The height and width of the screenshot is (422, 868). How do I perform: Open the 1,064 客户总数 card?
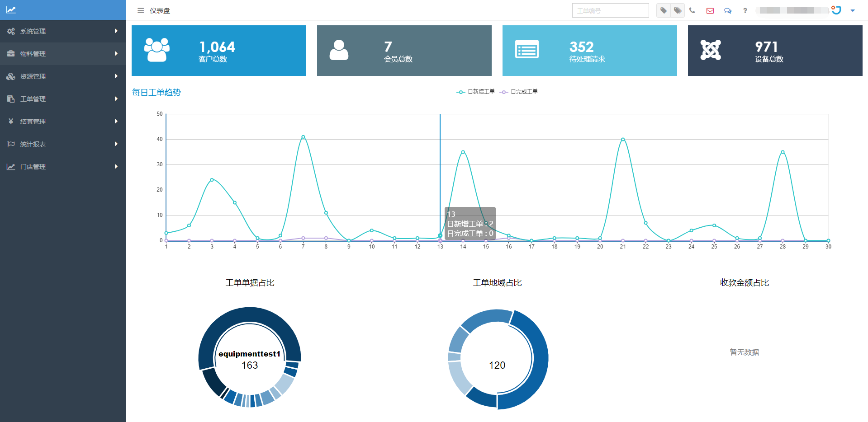click(x=219, y=51)
